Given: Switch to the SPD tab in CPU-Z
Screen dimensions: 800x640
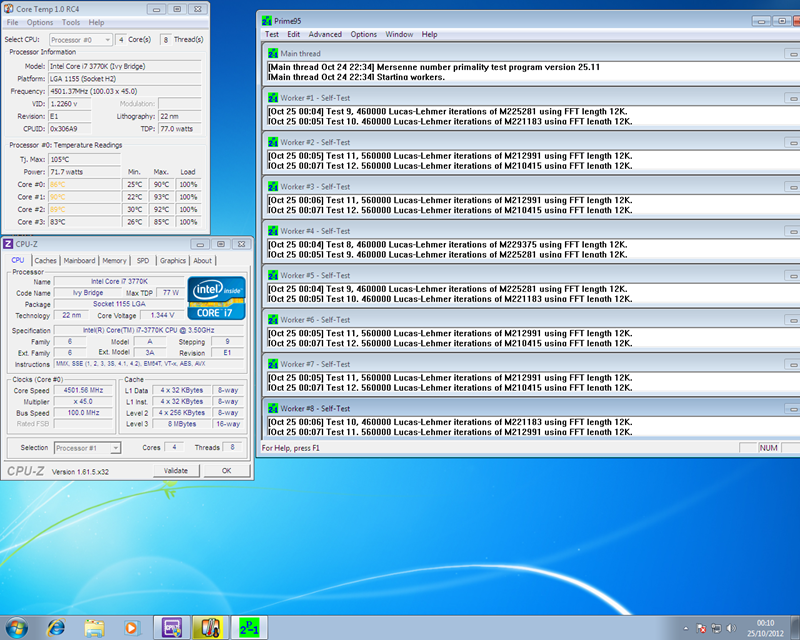Looking at the screenshot, I should pyautogui.click(x=143, y=260).
